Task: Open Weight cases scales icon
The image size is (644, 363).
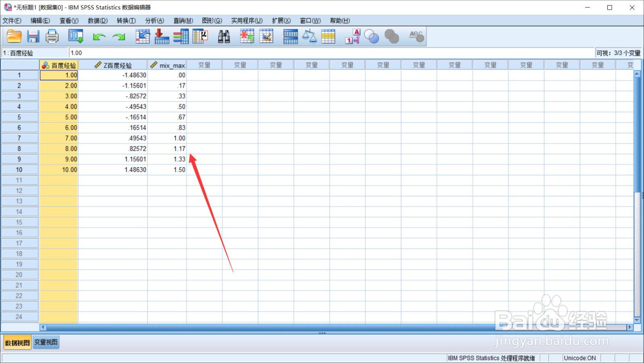Action: tap(309, 37)
